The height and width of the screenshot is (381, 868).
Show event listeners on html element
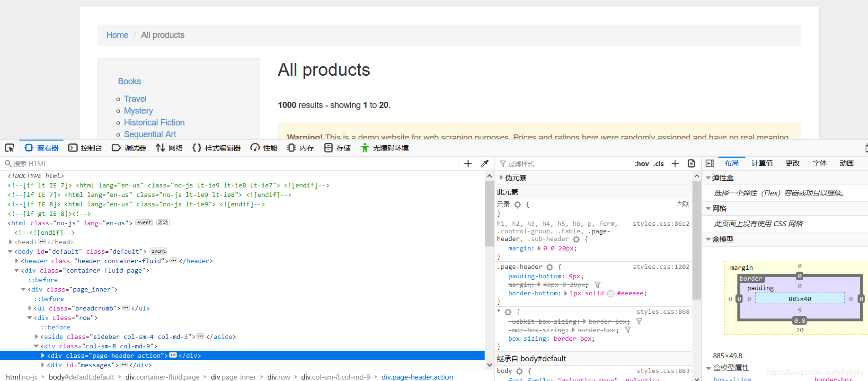[x=144, y=223]
